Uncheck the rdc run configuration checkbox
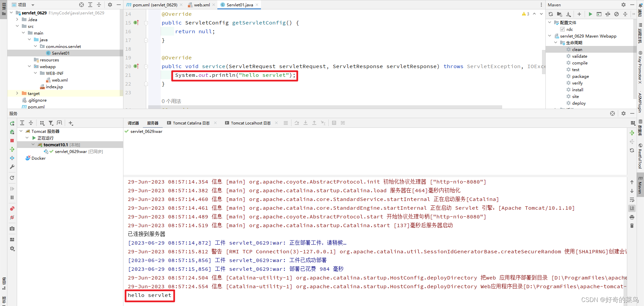This screenshot has height=306, width=644. (x=562, y=29)
